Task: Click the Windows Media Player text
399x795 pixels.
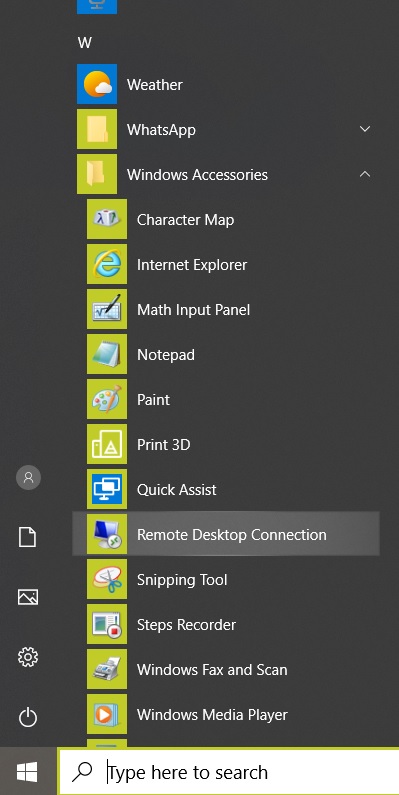Action: pyautogui.click(x=212, y=715)
